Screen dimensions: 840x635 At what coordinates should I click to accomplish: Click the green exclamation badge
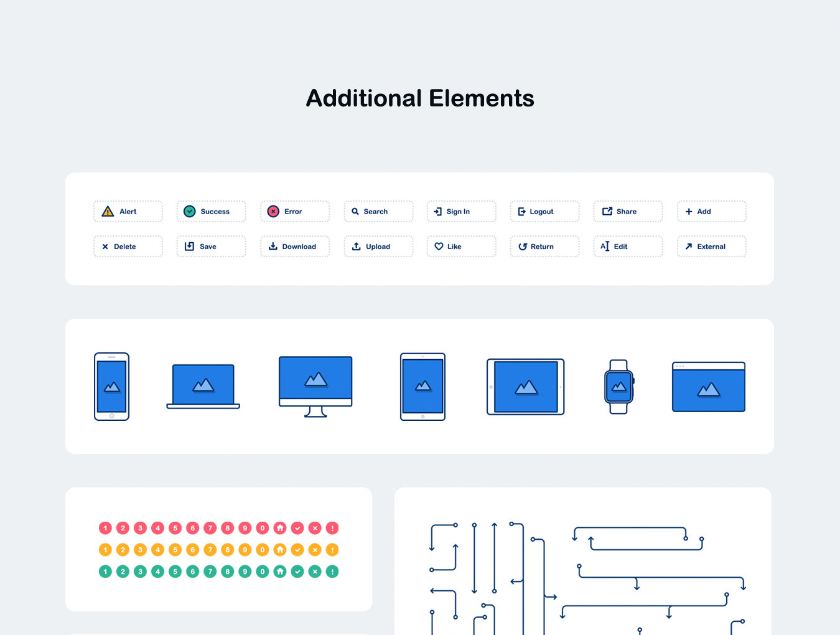point(332,571)
